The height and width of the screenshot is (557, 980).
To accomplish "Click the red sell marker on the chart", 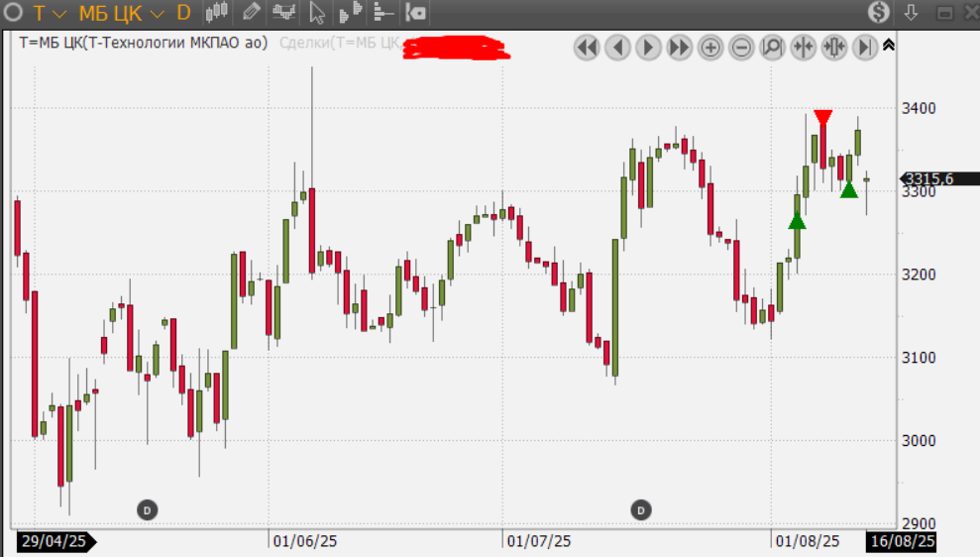I will click(822, 117).
